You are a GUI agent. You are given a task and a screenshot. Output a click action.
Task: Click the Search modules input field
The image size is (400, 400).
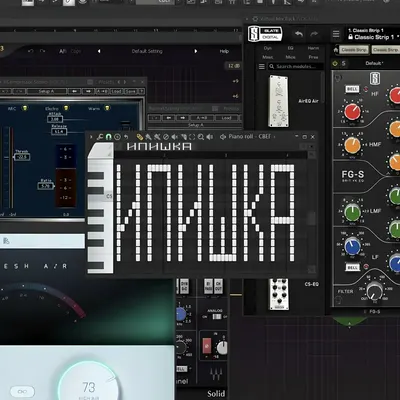click(x=296, y=66)
